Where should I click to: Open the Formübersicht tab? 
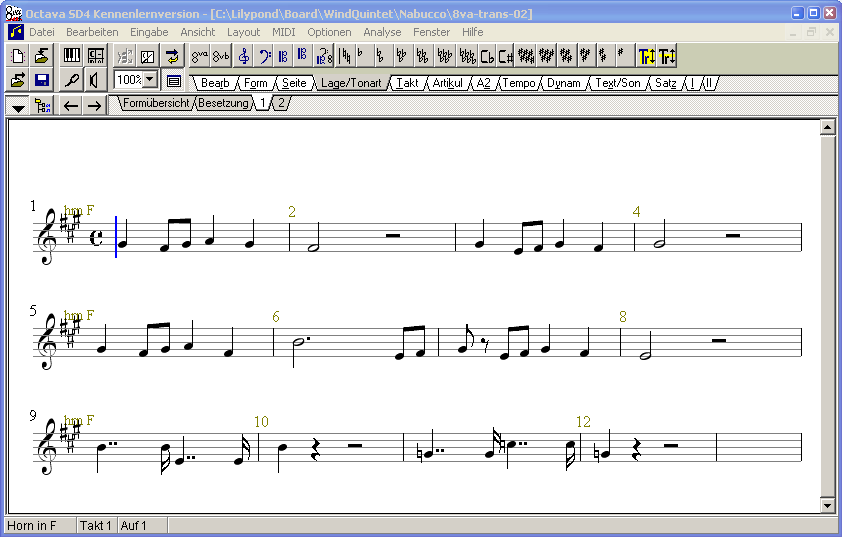coord(156,103)
